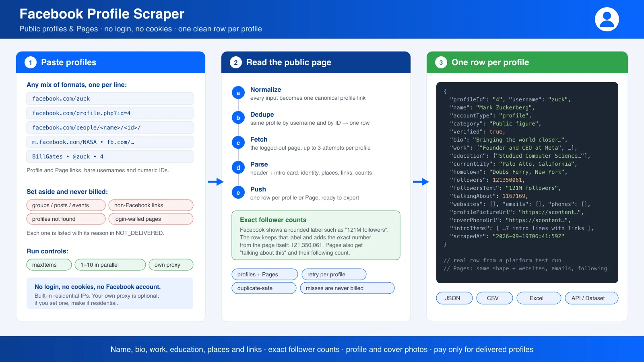
Task: Click the 'b' circle beside Dedupe
Action: pos(238,118)
